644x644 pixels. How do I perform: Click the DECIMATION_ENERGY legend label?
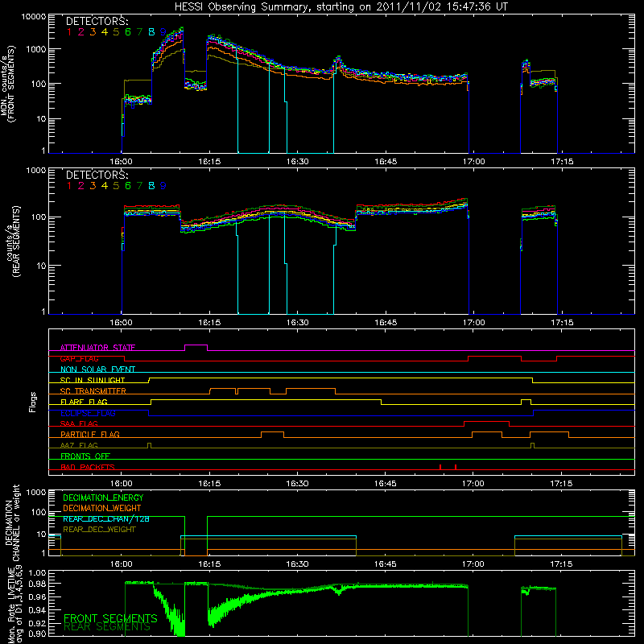point(103,497)
